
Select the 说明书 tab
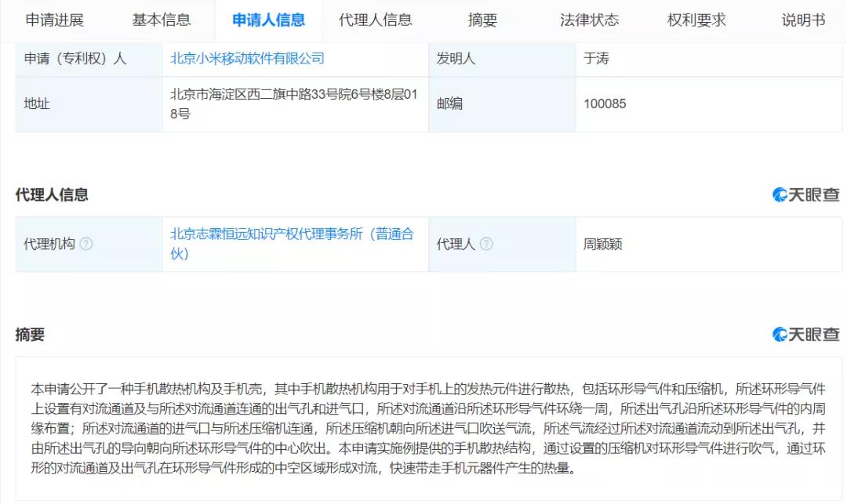point(803,20)
